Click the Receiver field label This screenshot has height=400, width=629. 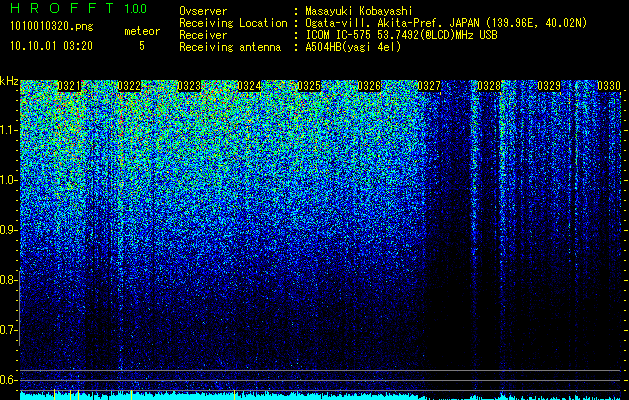203,35
